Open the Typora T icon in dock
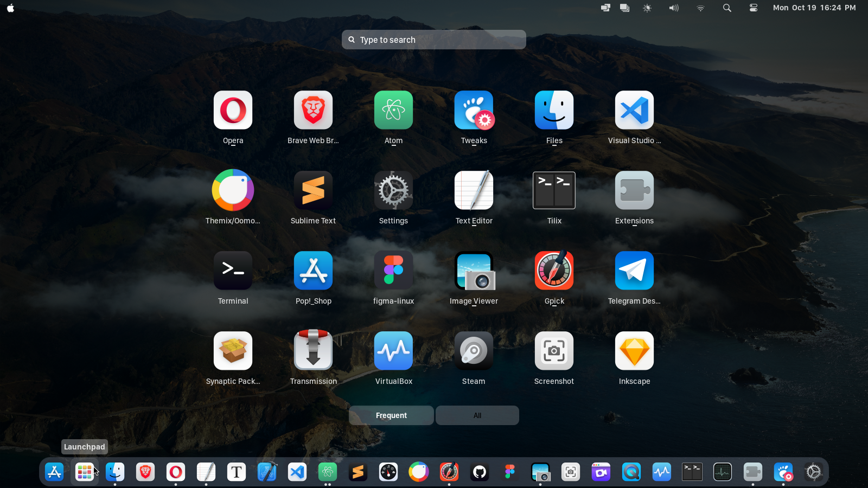The image size is (868, 488). (237, 472)
